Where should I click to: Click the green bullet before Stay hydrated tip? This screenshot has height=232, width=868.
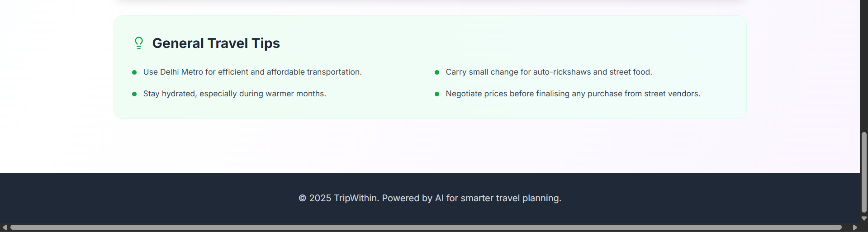(134, 94)
